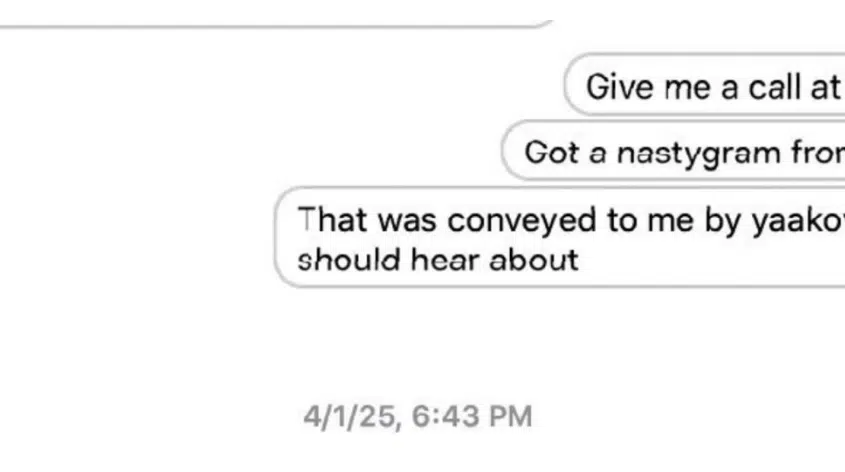845x472 pixels.
Task: Click the word "That" starting the third message
Action: click(x=332, y=220)
